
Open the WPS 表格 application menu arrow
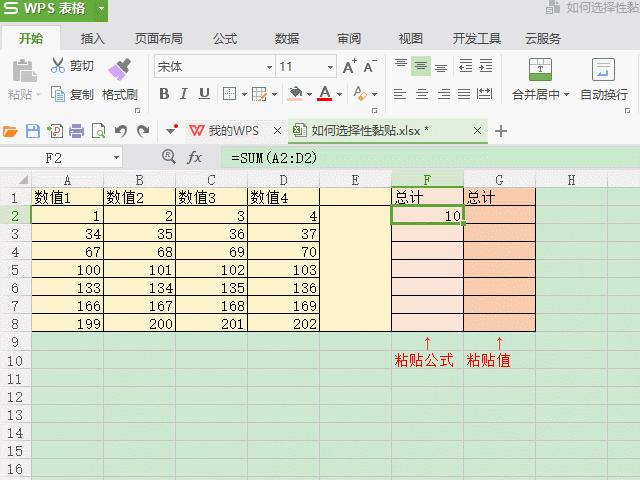(x=101, y=8)
